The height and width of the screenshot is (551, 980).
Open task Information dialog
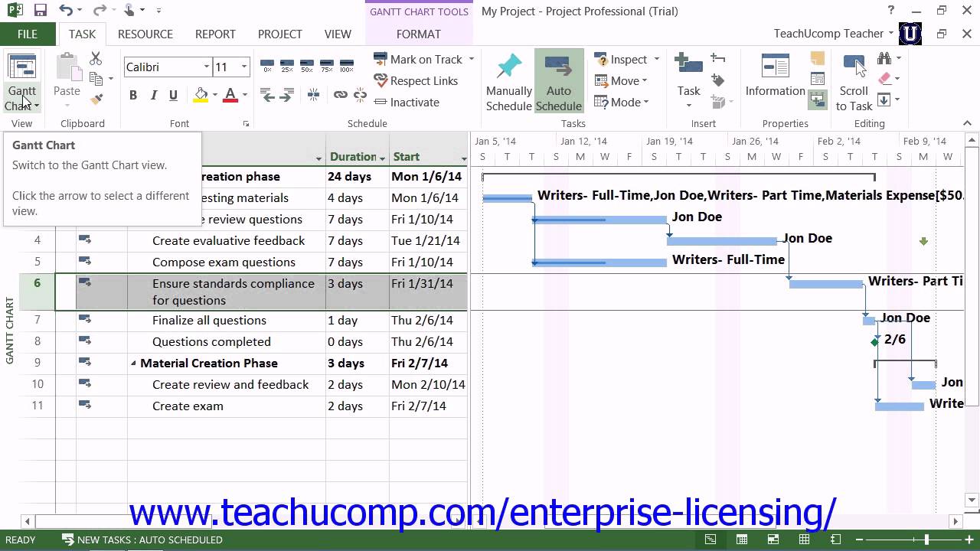click(775, 75)
